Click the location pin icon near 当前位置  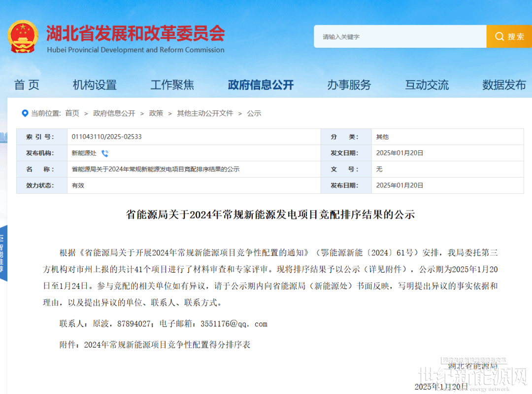[25, 113]
